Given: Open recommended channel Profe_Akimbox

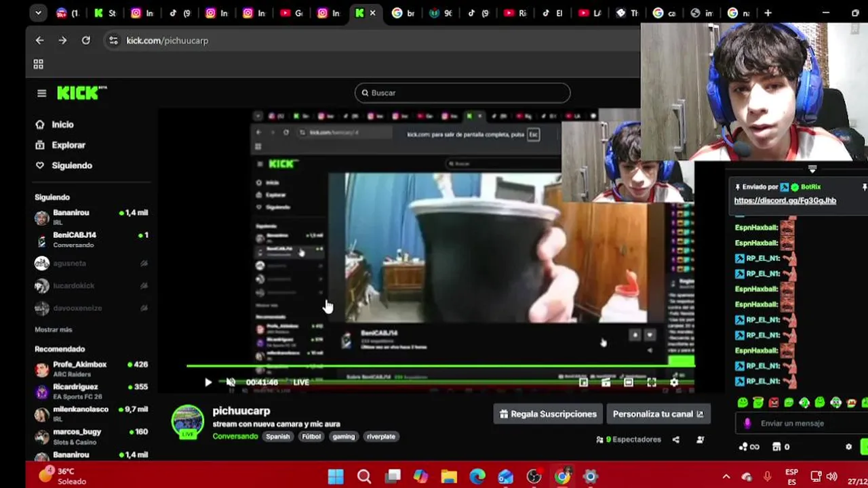Looking at the screenshot, I should pyautogui.click(x=92, y=369).
